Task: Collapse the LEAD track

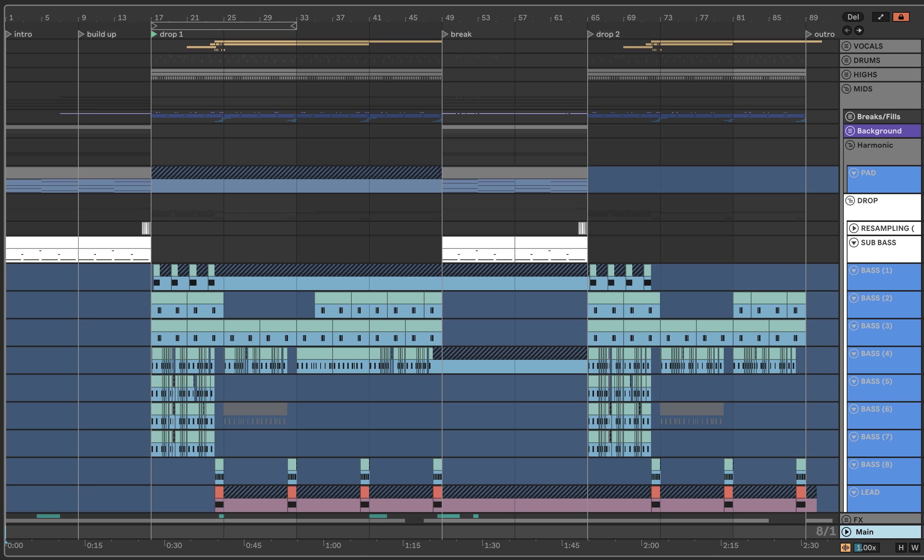Action: point(854,492)
